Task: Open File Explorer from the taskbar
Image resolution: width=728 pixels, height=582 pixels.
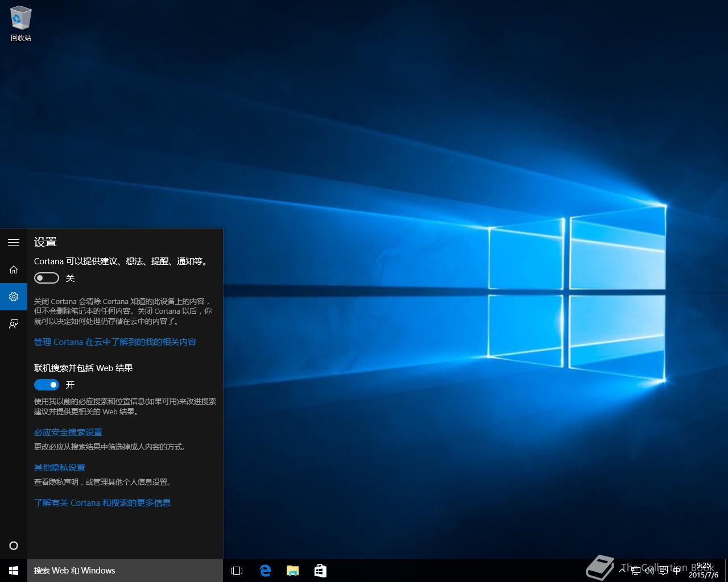Action: (x=292, y=571)
